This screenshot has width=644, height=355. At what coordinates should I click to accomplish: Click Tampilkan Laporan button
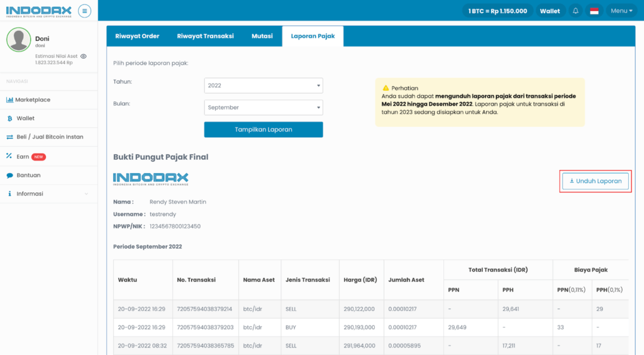[x=264, y=130]
